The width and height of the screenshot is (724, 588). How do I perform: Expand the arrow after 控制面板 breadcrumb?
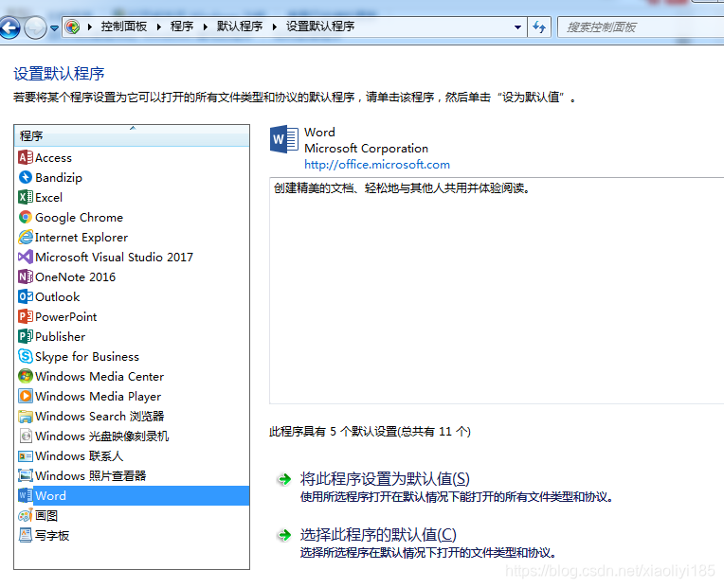pyautogui.click(x=159, y=27)
